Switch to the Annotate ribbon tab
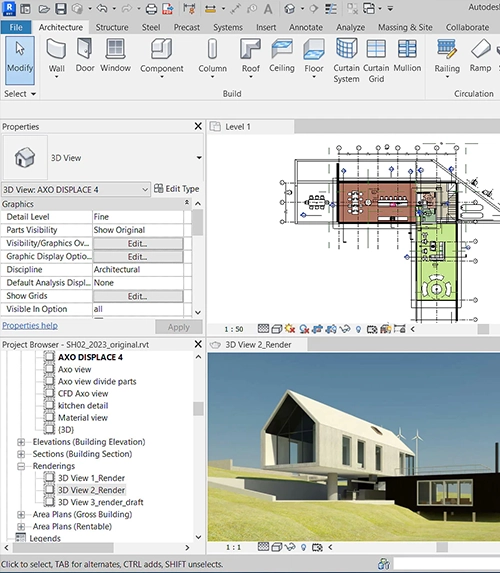 (306, 27)
